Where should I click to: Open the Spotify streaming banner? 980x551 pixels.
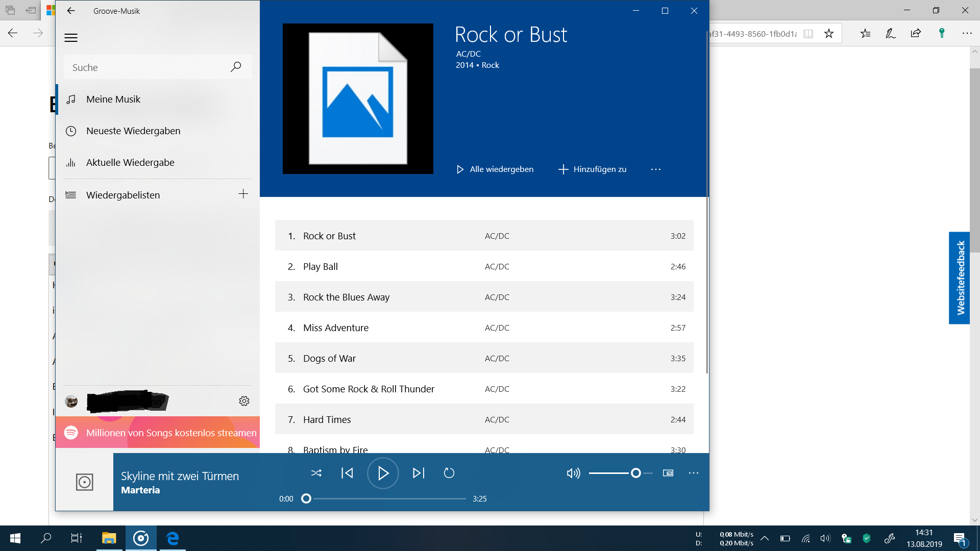tap(158, 433)
